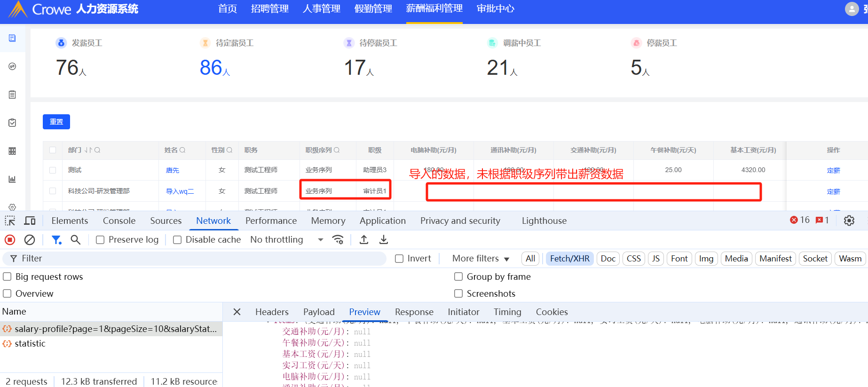
Task: Activate the inspect element picker
Action: tap(10, 221)
